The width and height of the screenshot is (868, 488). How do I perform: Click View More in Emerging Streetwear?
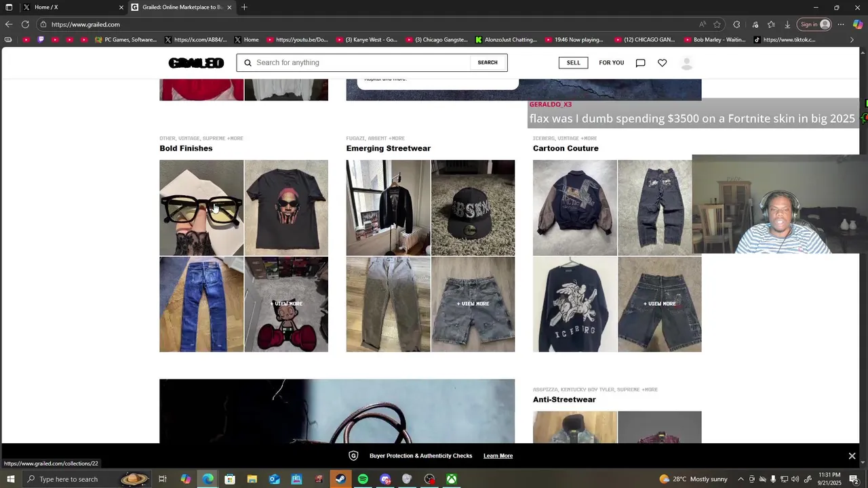473,304
